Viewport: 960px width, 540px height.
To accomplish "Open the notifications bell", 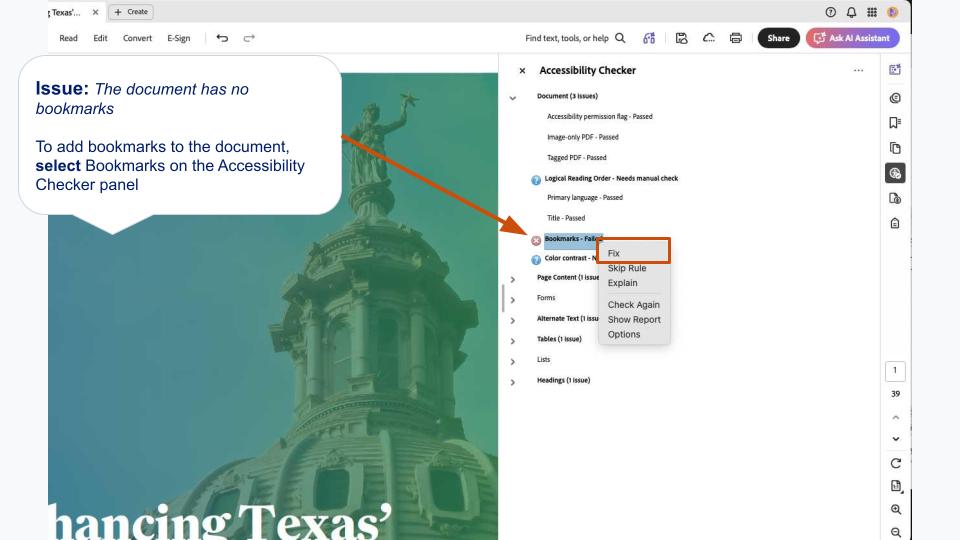I will click(851, 12).
